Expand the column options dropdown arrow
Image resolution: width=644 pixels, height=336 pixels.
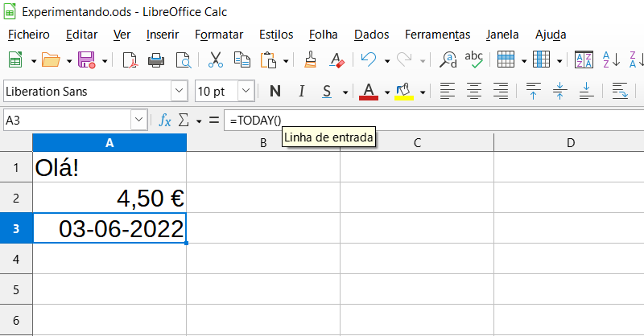tap(559, 61)
